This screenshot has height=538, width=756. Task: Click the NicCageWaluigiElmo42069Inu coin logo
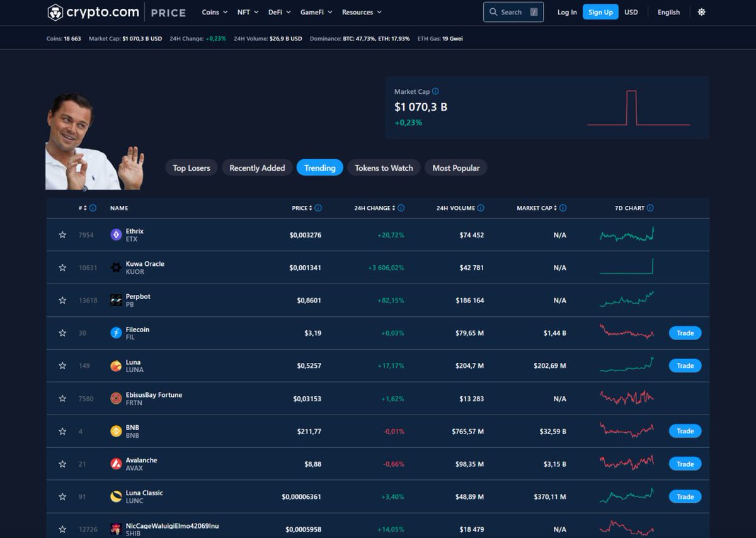116,529
